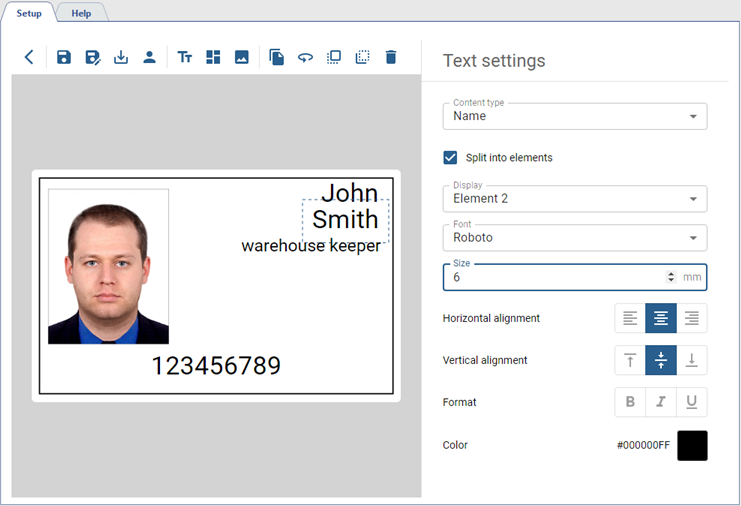Click the back arrow in the toolbar

[x=29, y=57]
